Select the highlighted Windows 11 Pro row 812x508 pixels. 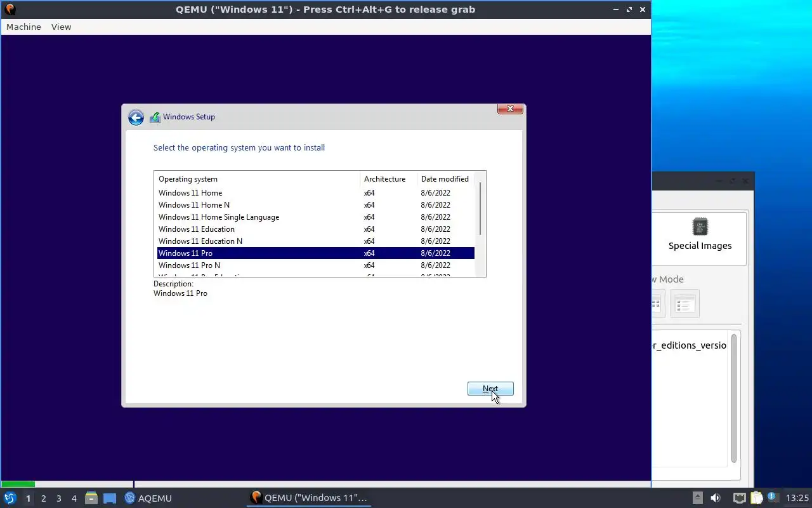(315, 253)
